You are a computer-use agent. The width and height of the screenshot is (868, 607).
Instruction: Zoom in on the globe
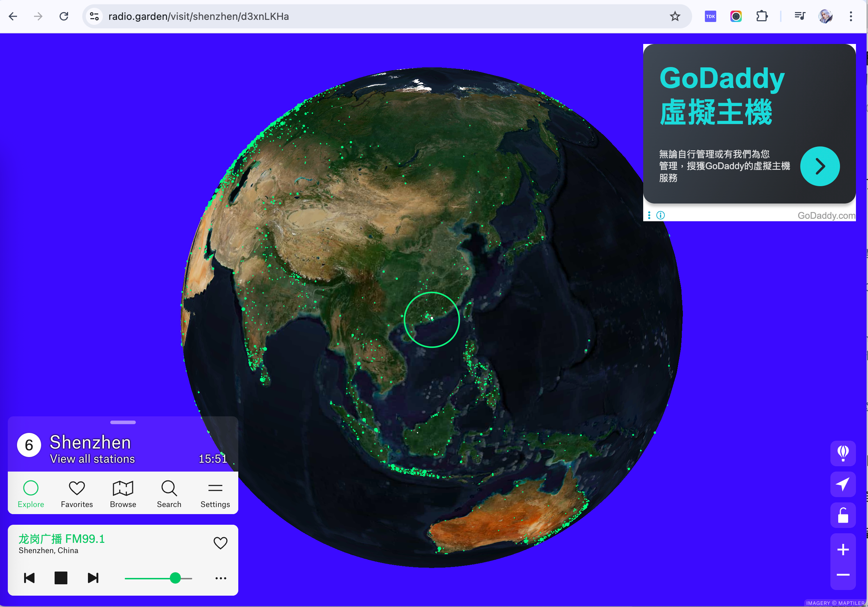pos(843,550)
